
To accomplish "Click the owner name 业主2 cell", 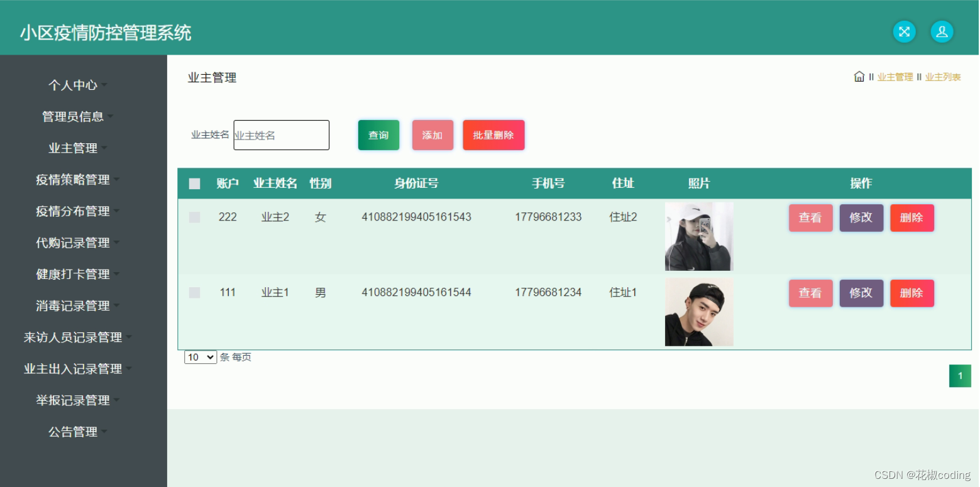I will [275, 217].
